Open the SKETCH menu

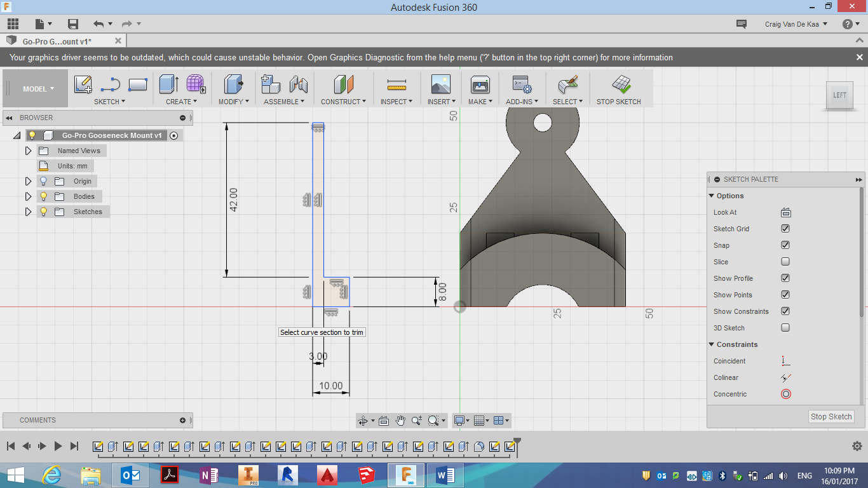[x=109, y=102]
